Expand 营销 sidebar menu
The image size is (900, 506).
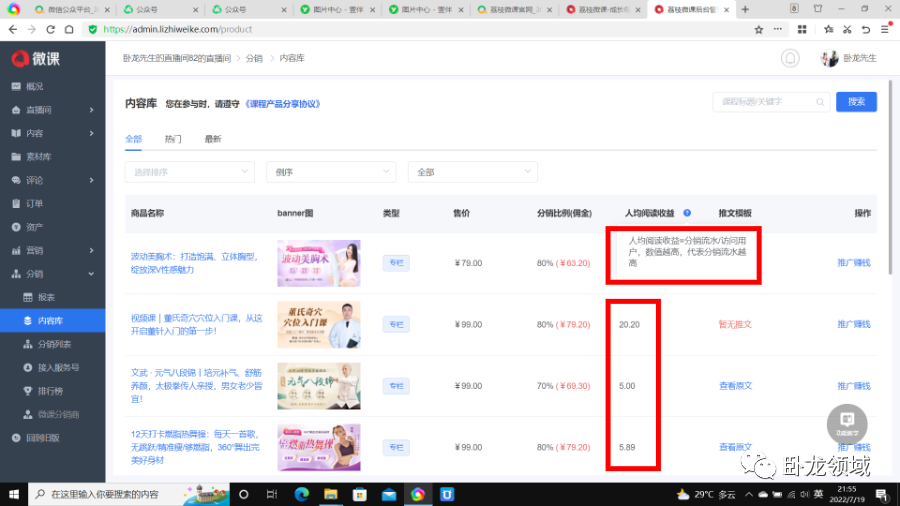point(52,251)
